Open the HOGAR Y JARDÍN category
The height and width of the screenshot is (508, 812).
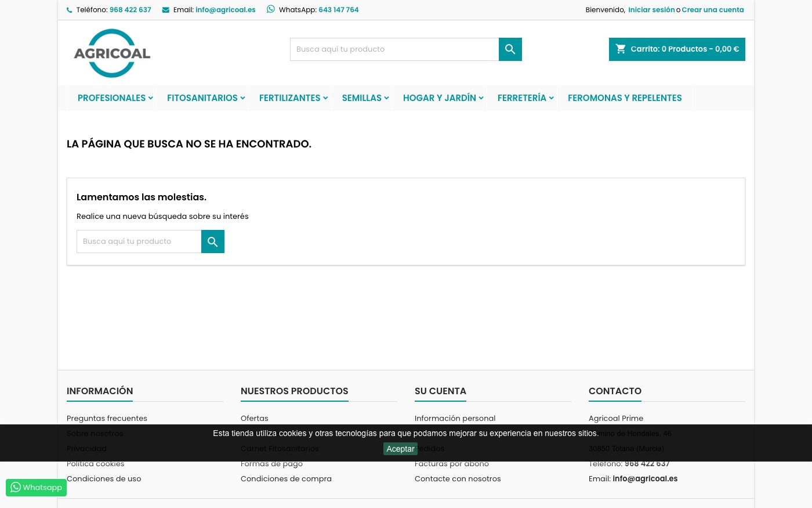point(440,98)
